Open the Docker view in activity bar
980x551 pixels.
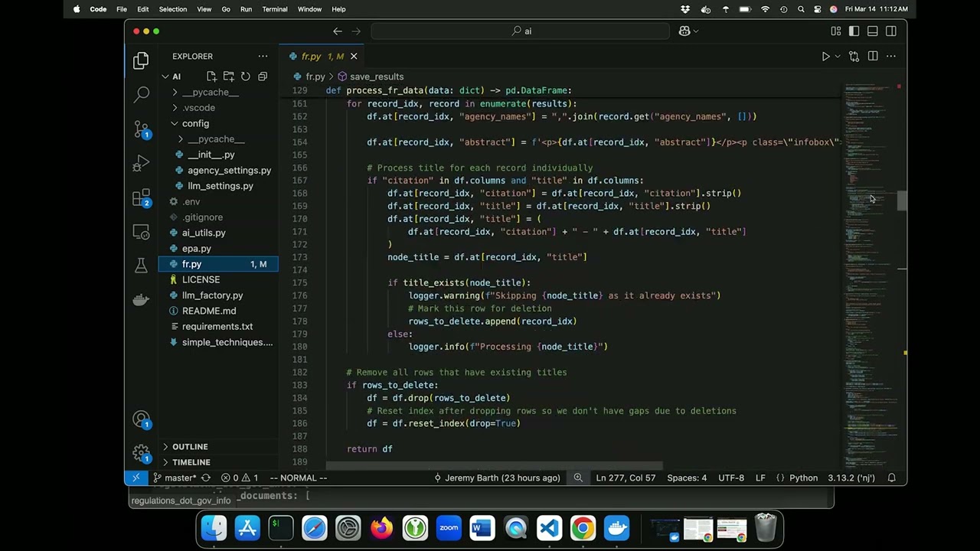click(141, 299)
